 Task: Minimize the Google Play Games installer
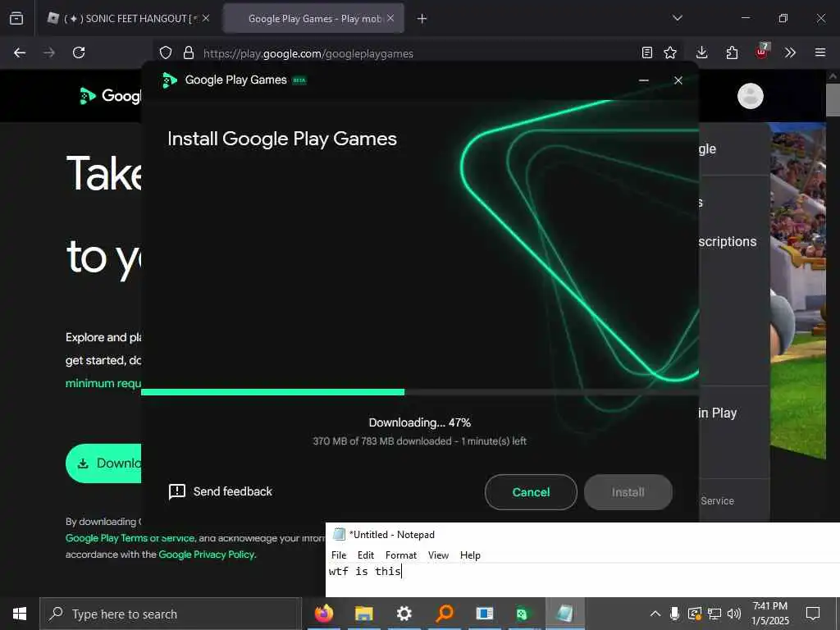(x=644, y=80)
